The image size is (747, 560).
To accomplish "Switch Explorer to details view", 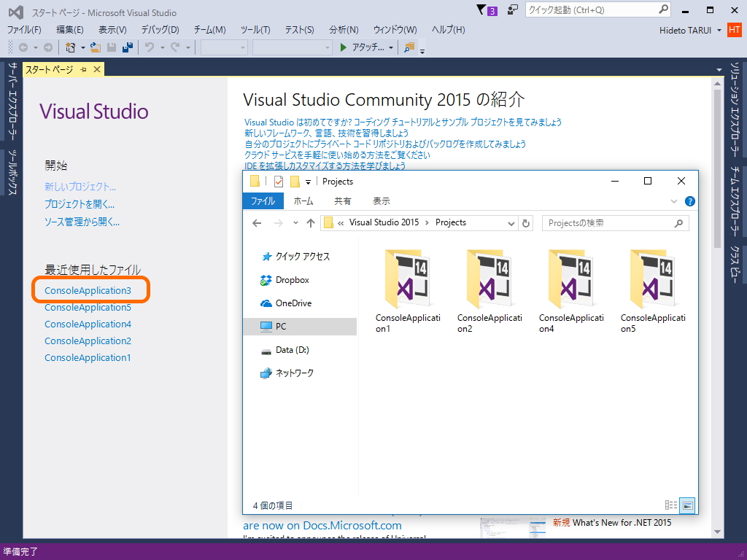I will (671, 505).
